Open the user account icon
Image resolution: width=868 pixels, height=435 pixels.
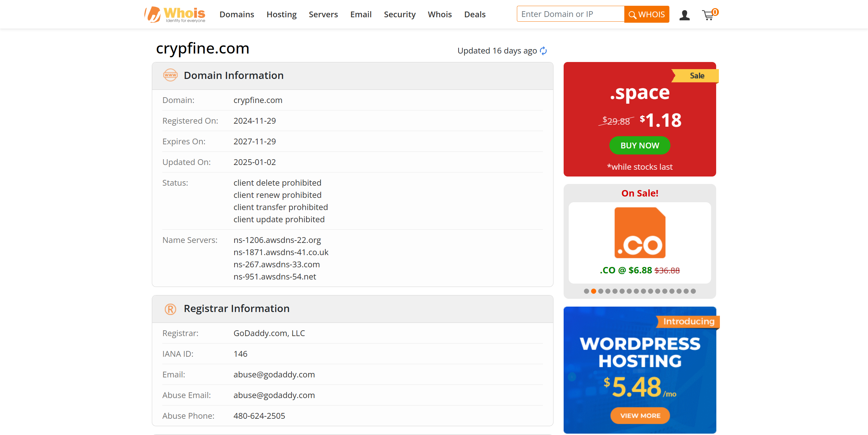click(x=684, y=15)
